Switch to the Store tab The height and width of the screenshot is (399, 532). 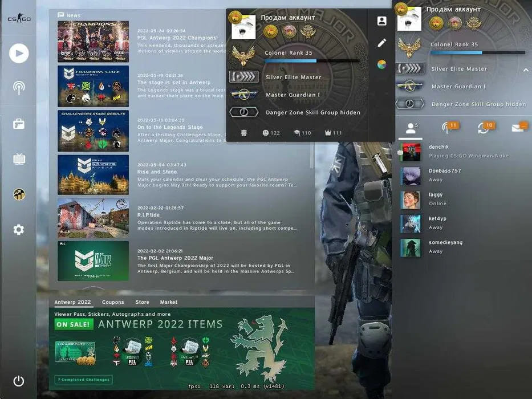[142, 302]
